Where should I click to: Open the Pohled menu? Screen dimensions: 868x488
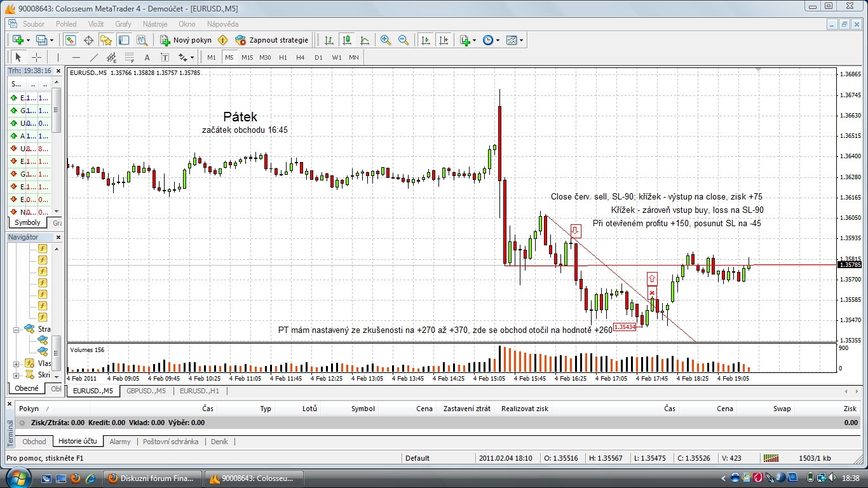66,24
